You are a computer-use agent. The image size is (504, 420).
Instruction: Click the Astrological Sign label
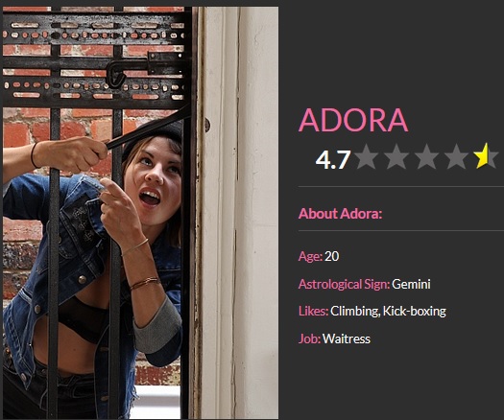pos(344,285)
